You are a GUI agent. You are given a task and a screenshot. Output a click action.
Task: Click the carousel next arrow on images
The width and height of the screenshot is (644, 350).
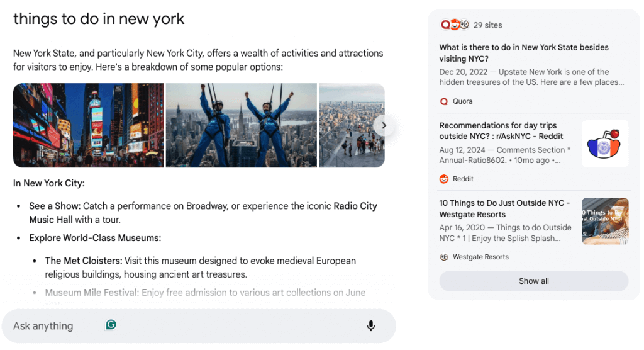(384, 125)
